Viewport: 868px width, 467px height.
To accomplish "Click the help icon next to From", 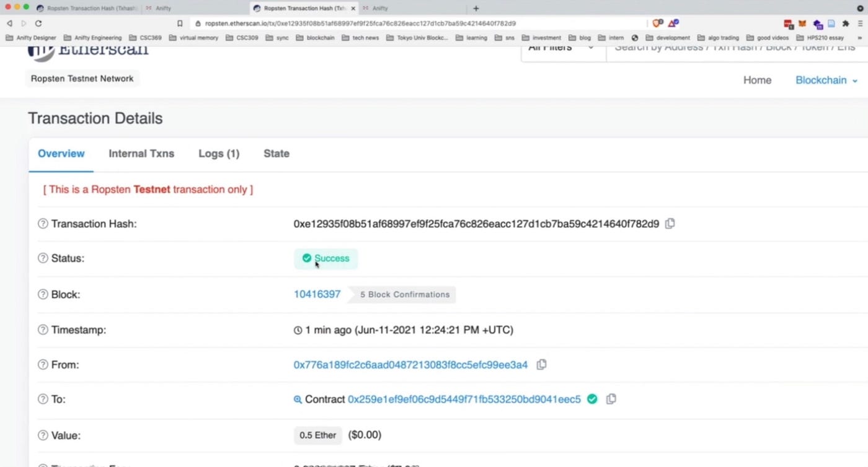I will (43, 365).
